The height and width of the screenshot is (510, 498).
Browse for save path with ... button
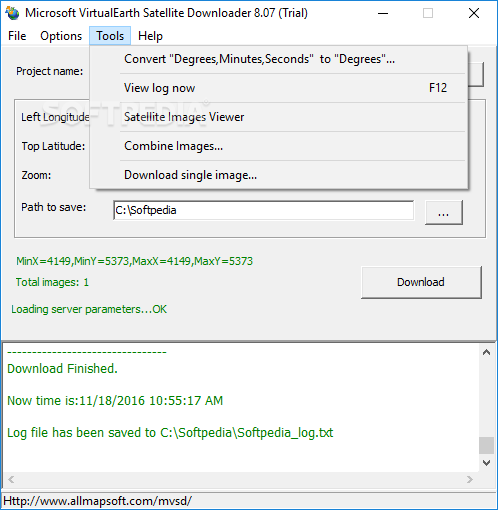pyautogui.click(x=444, y=212)
